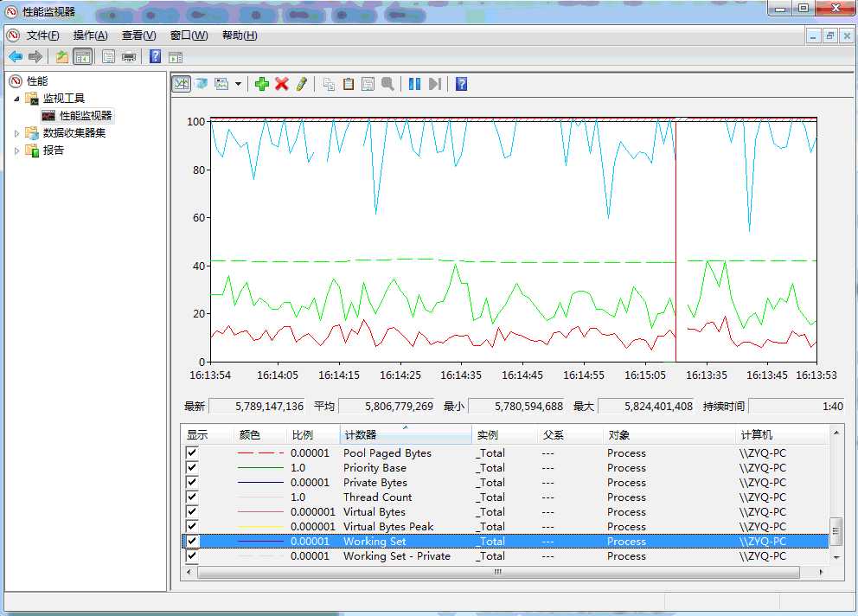Image resolution: width=858 pixels, height=616 pixels.
Task: Sort by 父系 column header
Action: [x=570, y=435]
